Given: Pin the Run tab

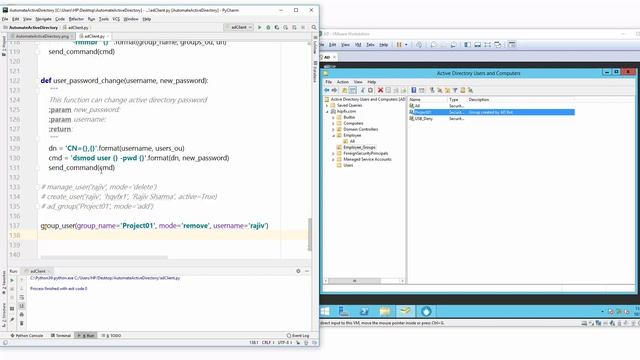Looking at the screenshot, I should point(12,320).
